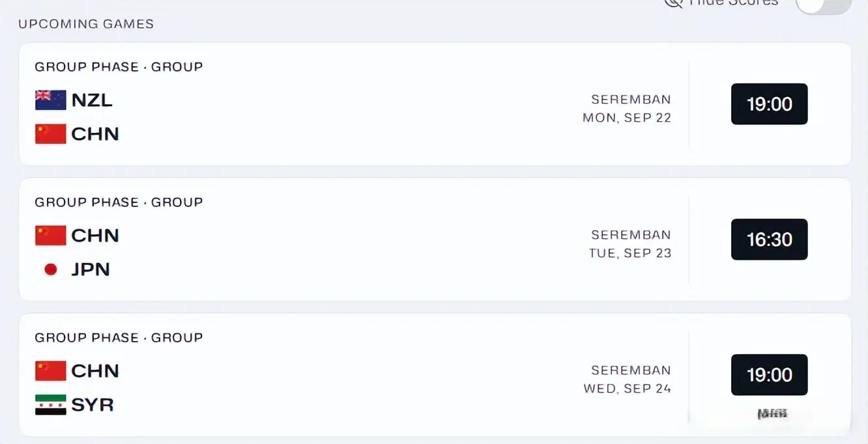Click the Syria flag icon
Viewport: 868px width, 444px height.
(x=50, y=405)
